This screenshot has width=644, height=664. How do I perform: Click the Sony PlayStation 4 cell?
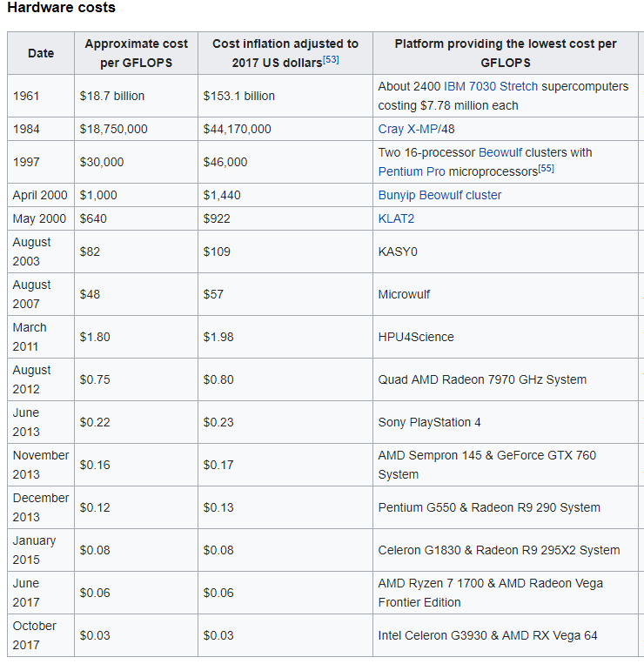(505, 422)
